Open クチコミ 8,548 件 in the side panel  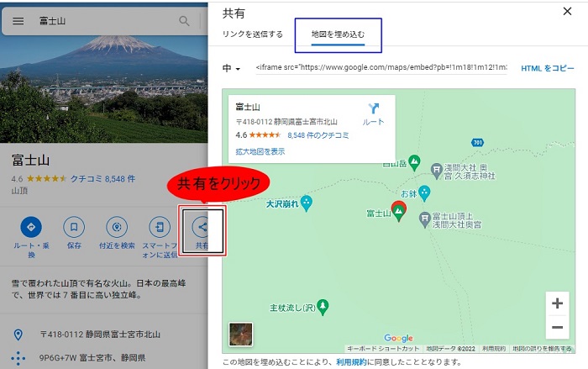pyautogui.click(x=102, y=179)
